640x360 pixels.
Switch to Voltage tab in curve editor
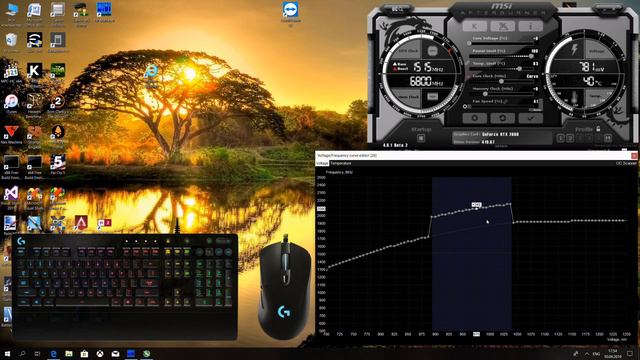[322, 163]
